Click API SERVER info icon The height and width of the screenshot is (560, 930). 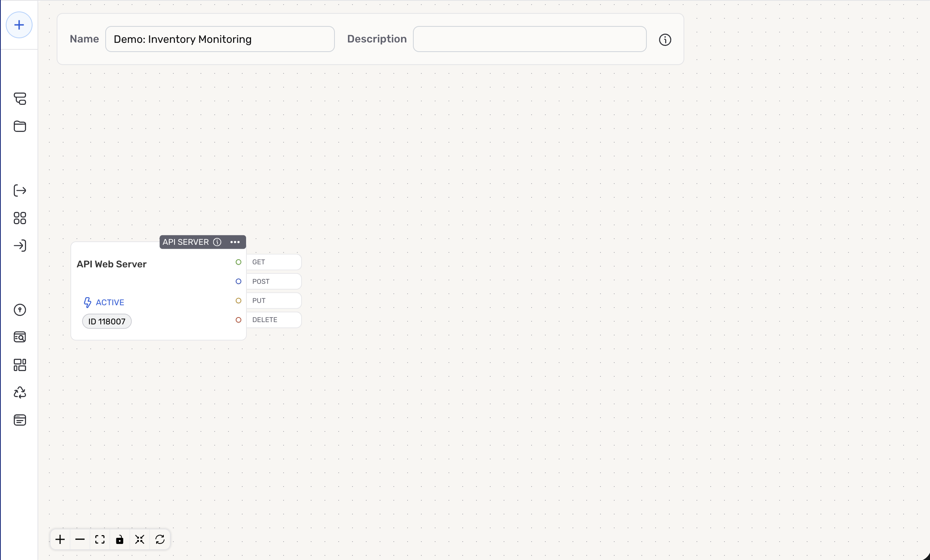(x=217, y=242)
